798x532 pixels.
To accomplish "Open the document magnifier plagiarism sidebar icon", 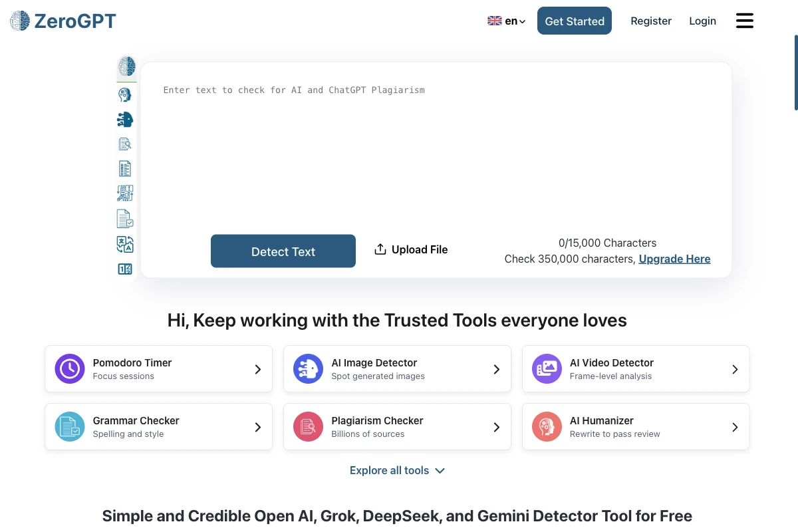I will coord(125,144).
